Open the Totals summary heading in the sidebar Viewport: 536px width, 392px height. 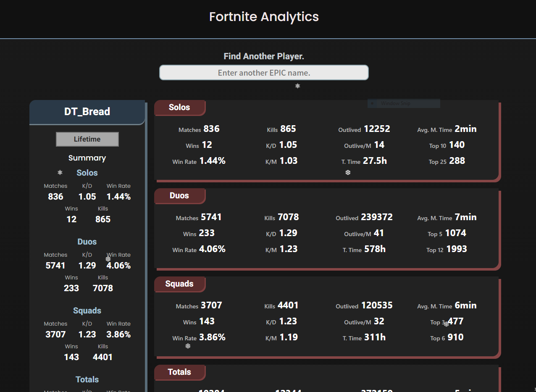[87, 379]
